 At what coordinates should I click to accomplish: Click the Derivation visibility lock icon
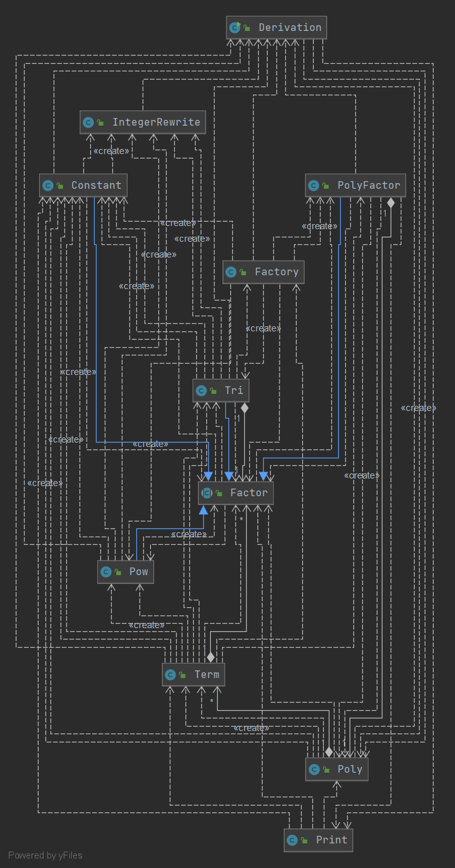(x=247, y=28)
